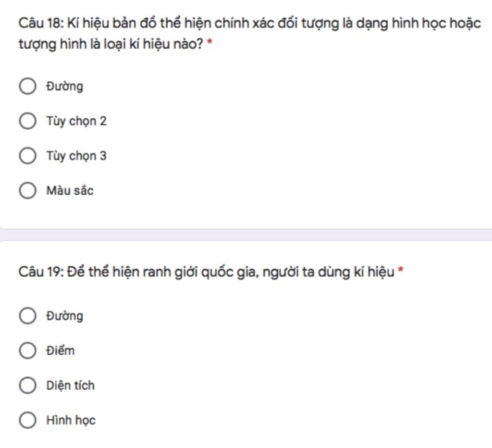Click the red required asterisk of Câu 18

coord(210,42)
